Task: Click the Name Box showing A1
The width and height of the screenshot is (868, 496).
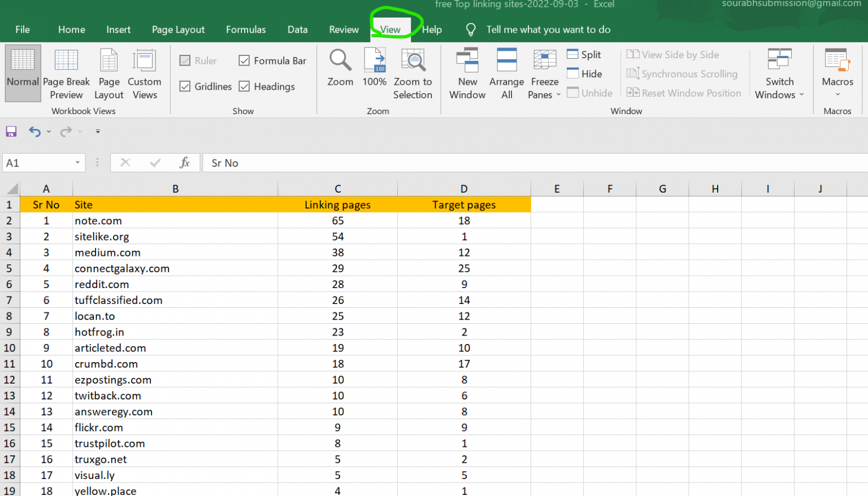Action: coord(37,163)
